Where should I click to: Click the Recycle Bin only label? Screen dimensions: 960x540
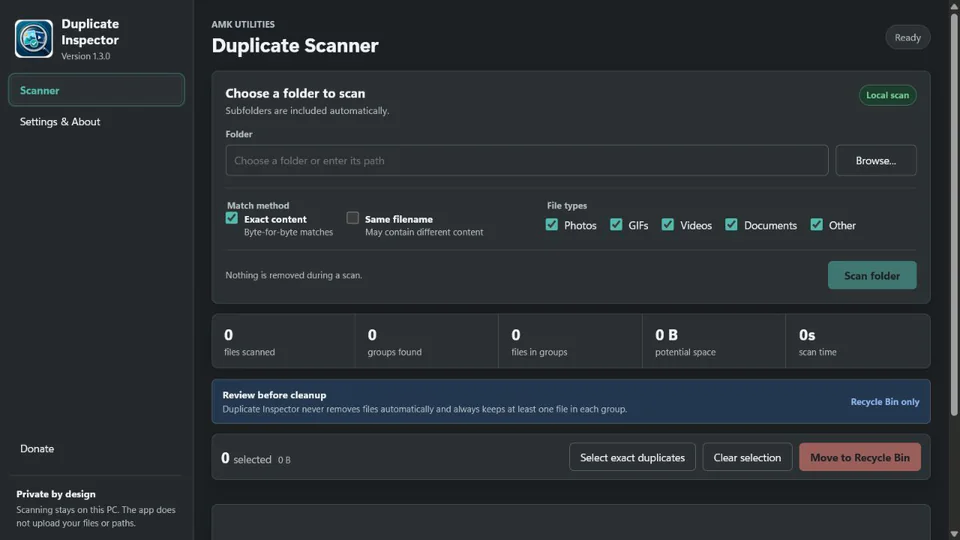coord(885,402)
